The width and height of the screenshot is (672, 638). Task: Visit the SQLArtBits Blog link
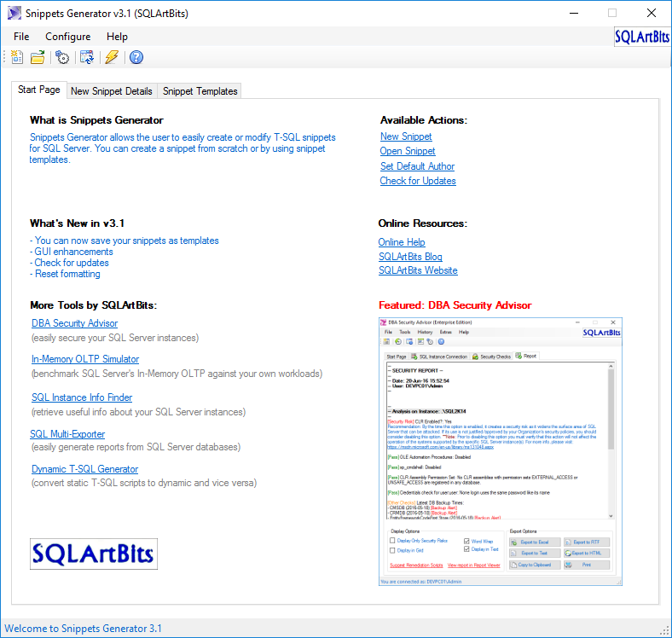(x=410, y=257)
